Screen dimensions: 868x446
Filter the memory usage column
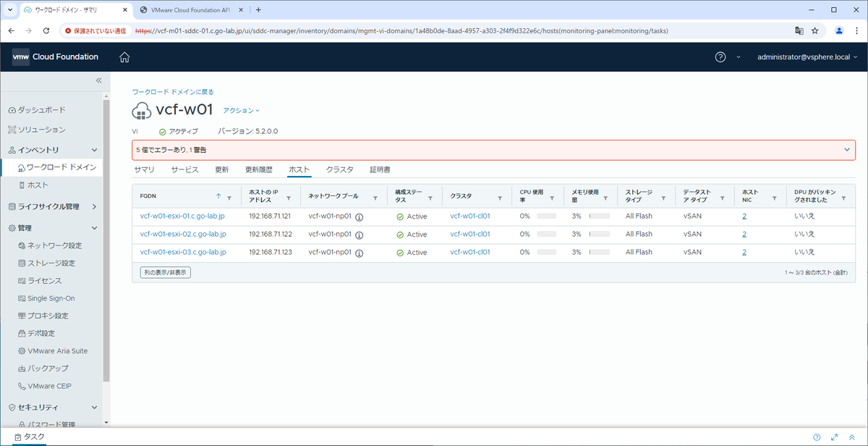[605, 197]
